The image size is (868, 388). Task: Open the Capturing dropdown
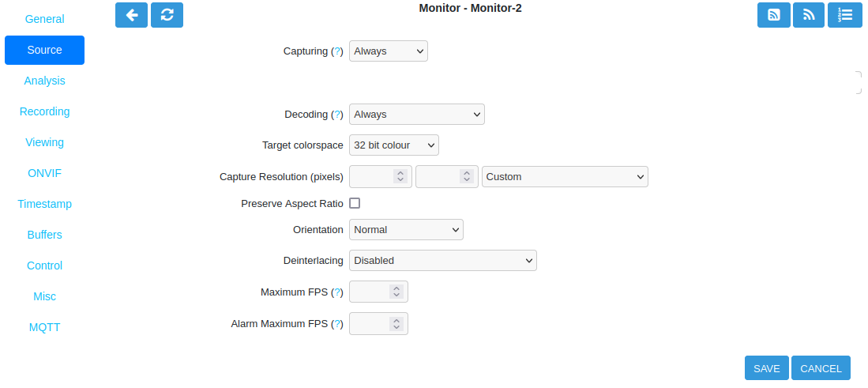click(x=389, y=51)
